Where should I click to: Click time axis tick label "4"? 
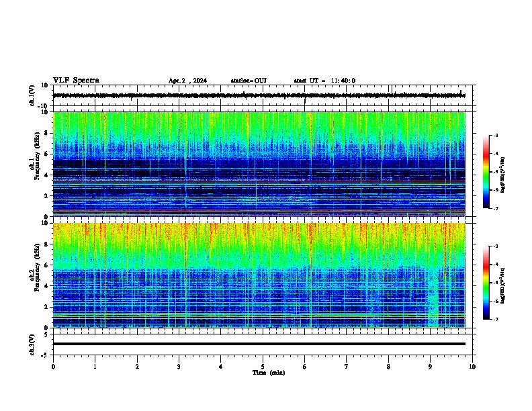[x=220, y=367]
